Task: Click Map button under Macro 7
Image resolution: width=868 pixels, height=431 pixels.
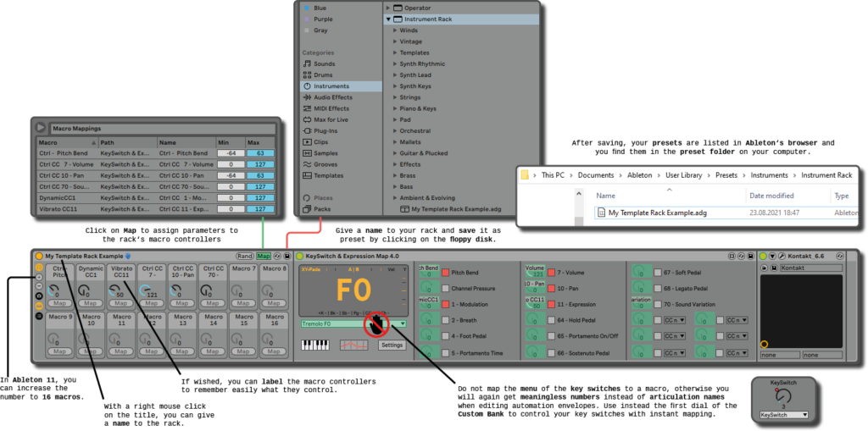Action: tap(244, 303)
